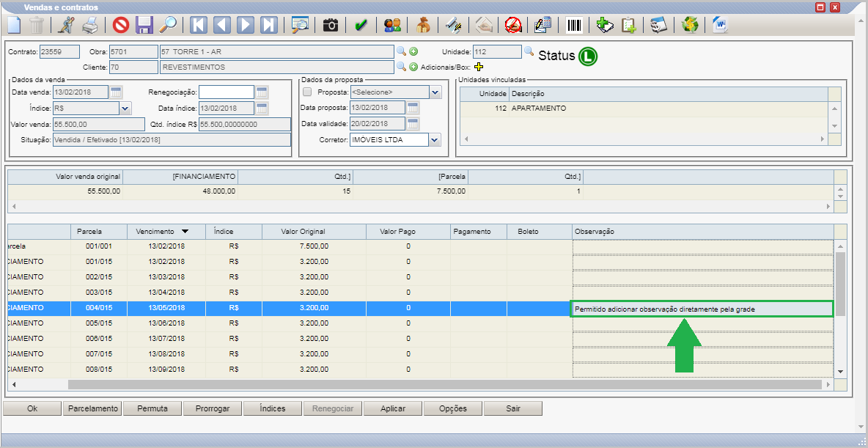Search Unidade with its magnifier icon

point(529,51)
